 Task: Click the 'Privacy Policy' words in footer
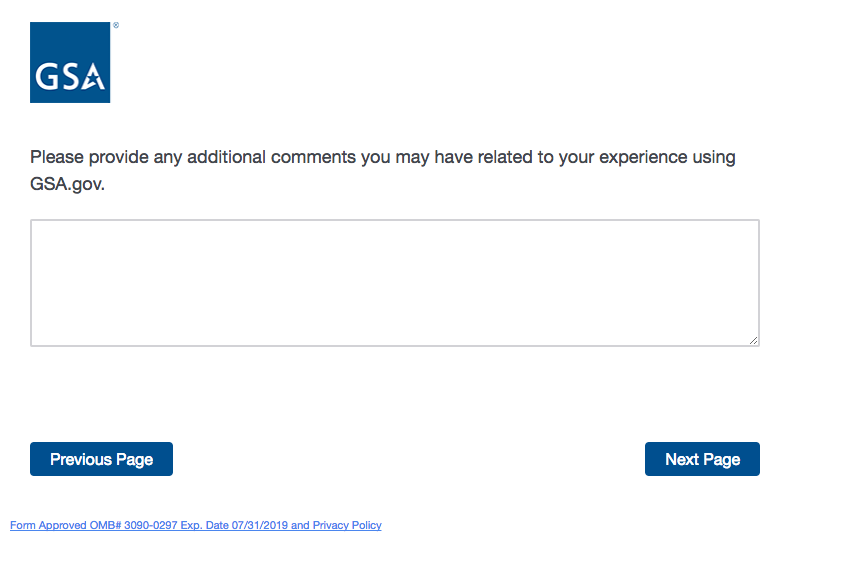[x=347, y=525]
